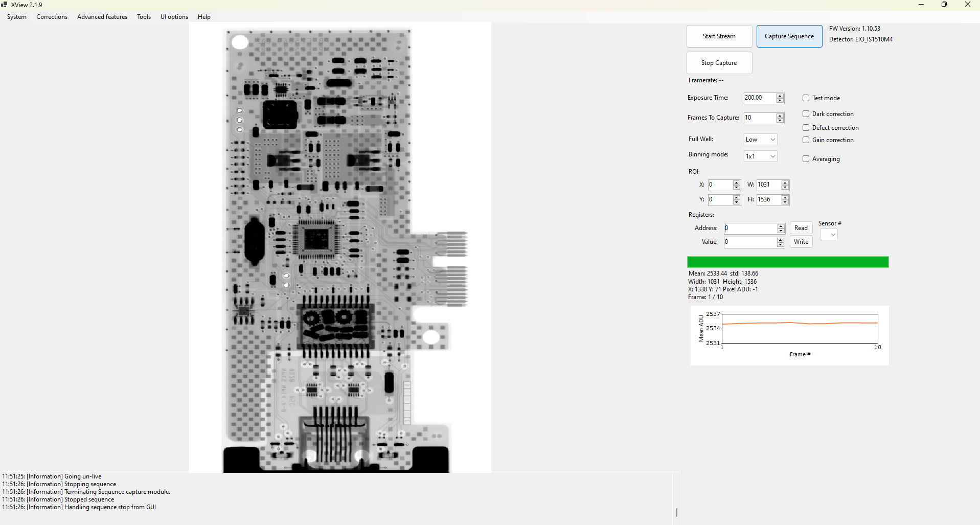Open the System menu
The image size is (980, 525).
(17, 17)
